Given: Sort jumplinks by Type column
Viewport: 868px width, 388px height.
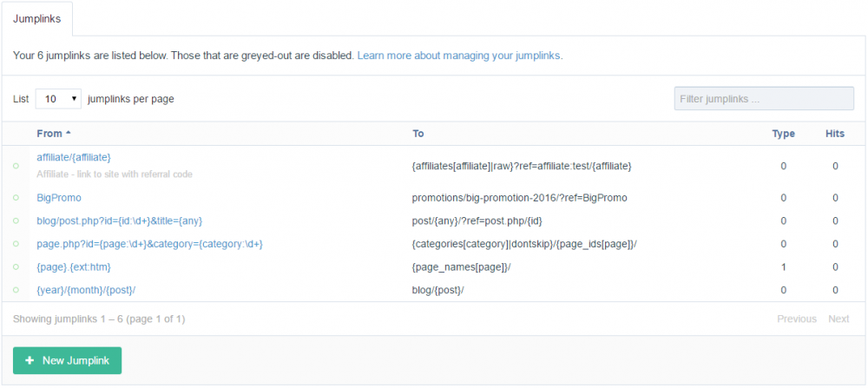Looking at the screenshot, I should [x=783, y=134].
